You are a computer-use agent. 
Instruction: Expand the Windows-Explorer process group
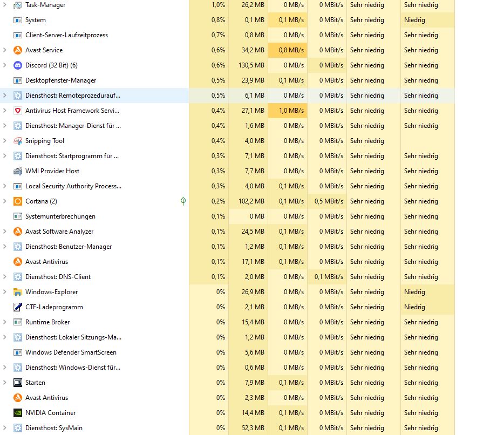[x=4, y=292]
